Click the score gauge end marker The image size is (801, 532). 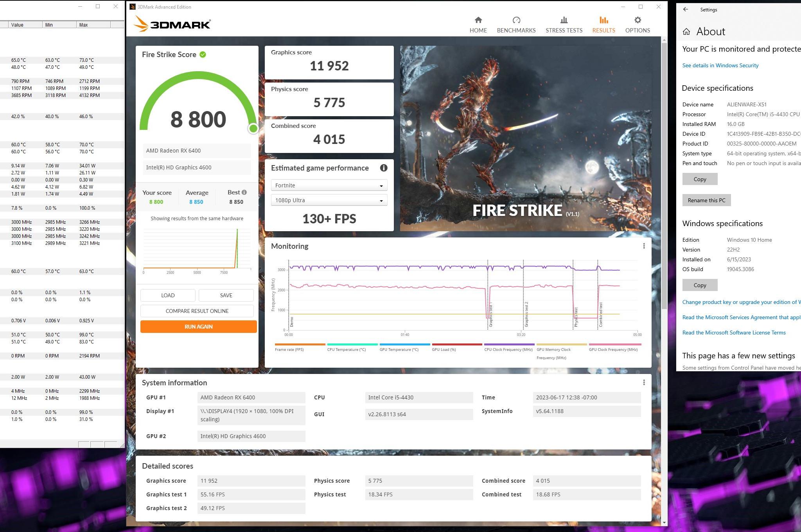(x=253, y=128)
